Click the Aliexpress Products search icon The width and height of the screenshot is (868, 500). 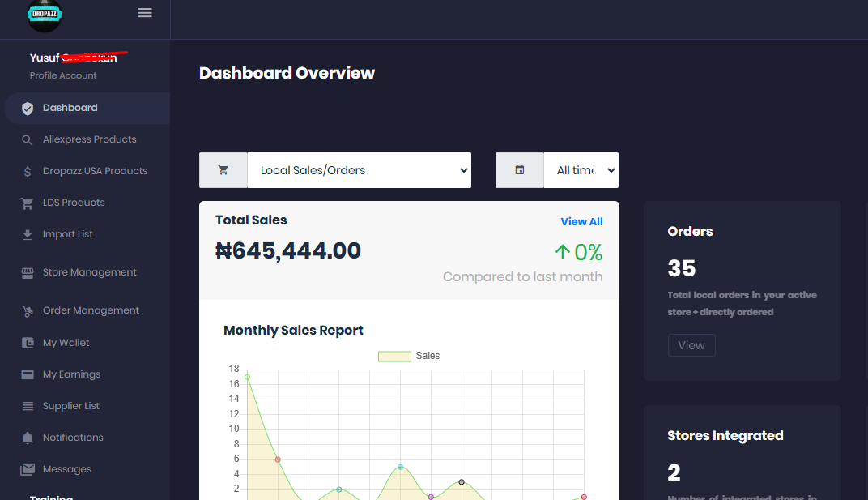(28, 140)
